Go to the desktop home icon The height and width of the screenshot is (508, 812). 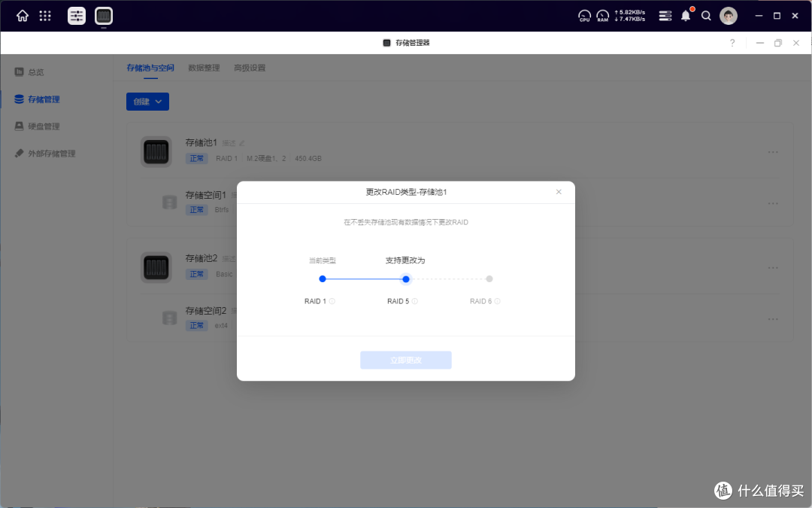pos(23,16)
